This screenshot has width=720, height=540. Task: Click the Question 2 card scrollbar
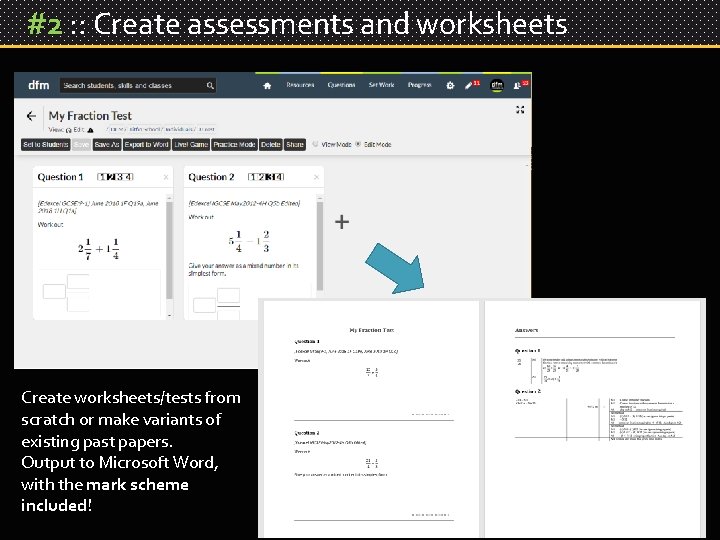click(320, 244)
